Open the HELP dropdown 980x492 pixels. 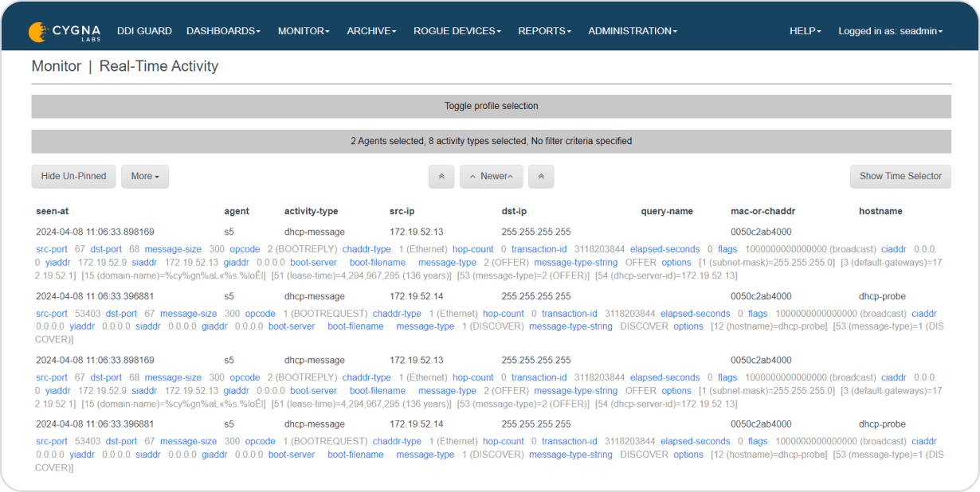(805, 31)
